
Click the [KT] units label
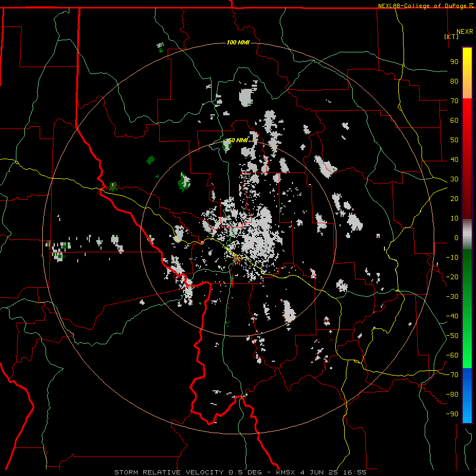click(451, 36)
